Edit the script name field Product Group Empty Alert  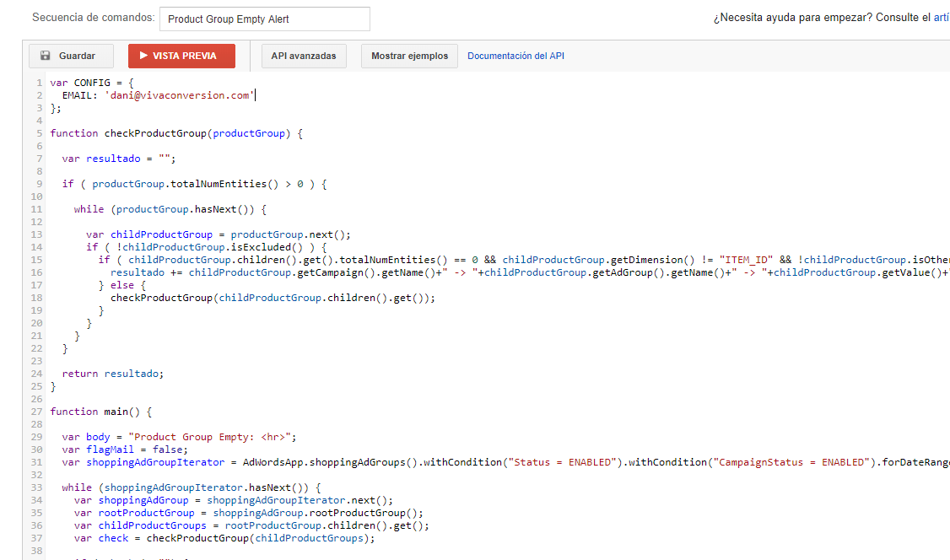tap(265, 19)
